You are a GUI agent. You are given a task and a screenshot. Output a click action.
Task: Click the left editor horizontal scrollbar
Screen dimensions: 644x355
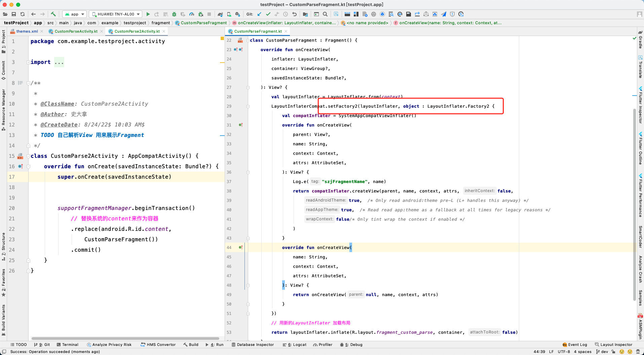(x=125, y=339)
